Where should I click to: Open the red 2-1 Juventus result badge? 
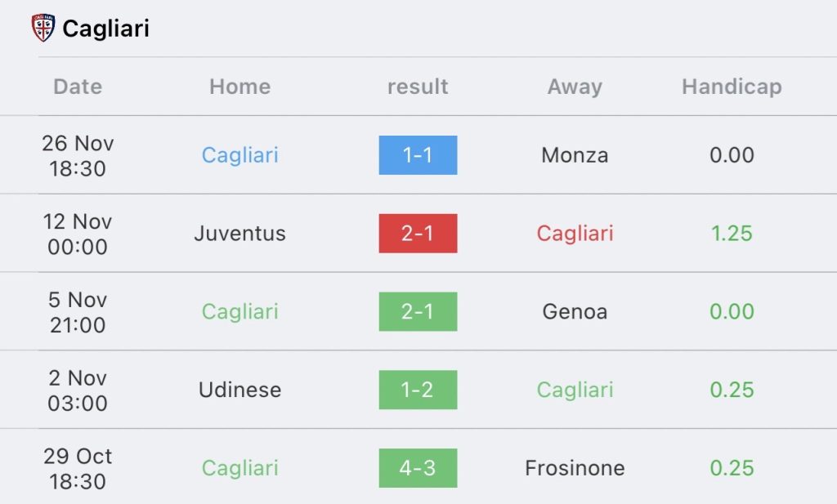click(x=418, y=233)
